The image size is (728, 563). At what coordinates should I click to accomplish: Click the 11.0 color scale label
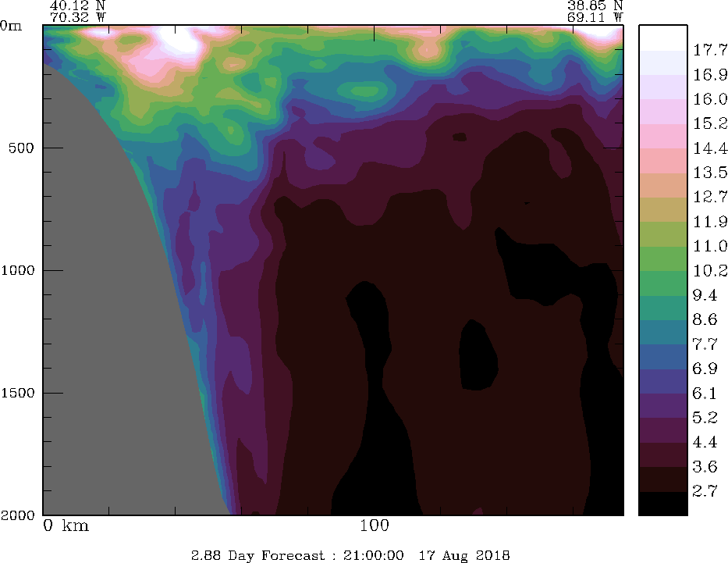pos(710,246)
